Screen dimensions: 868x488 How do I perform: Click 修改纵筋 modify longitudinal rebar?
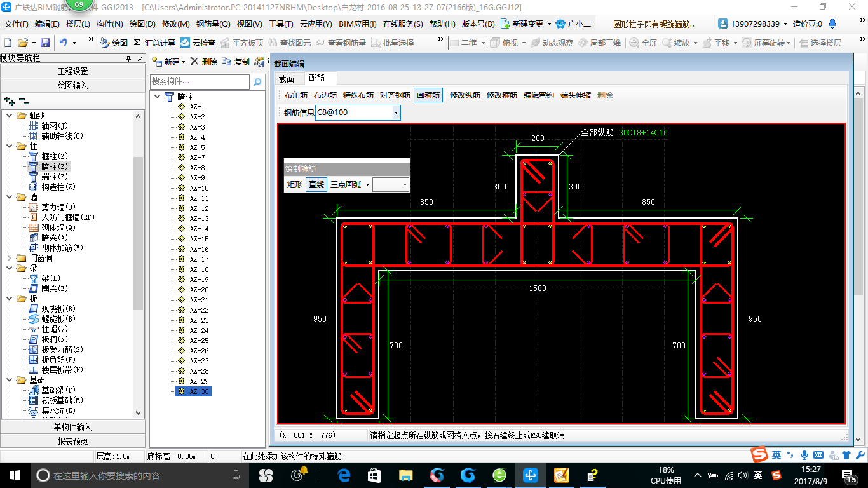465,95
